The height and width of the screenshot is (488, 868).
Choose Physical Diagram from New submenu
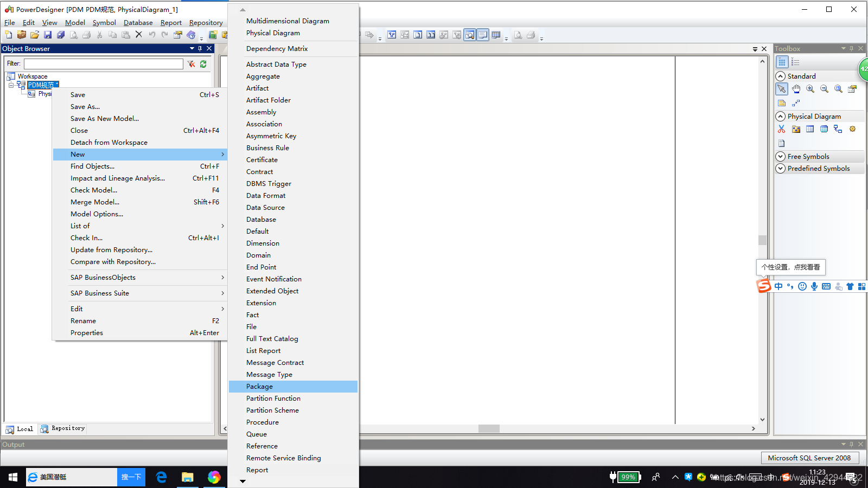(293, 33)
